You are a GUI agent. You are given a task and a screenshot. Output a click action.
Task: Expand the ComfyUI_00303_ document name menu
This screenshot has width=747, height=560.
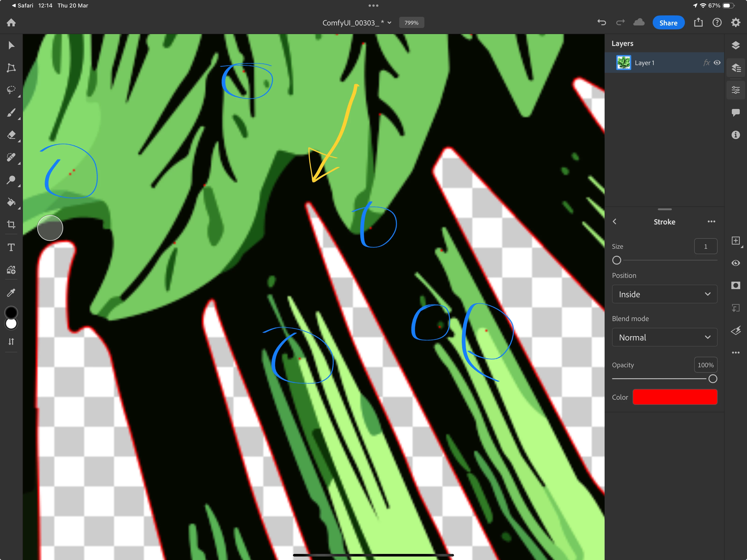coord(357,23)
